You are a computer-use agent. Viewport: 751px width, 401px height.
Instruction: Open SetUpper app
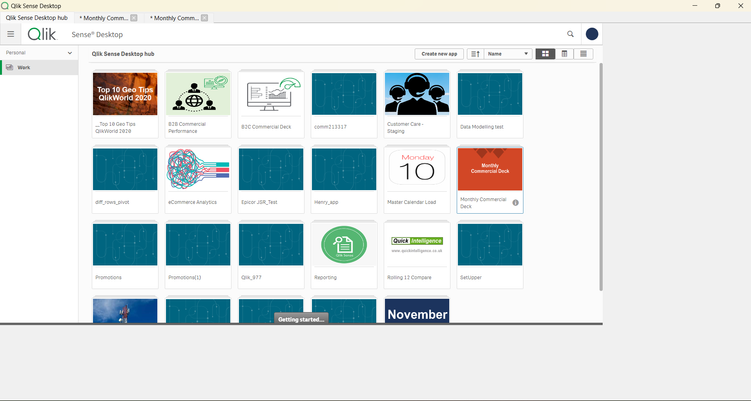[490, 254]
